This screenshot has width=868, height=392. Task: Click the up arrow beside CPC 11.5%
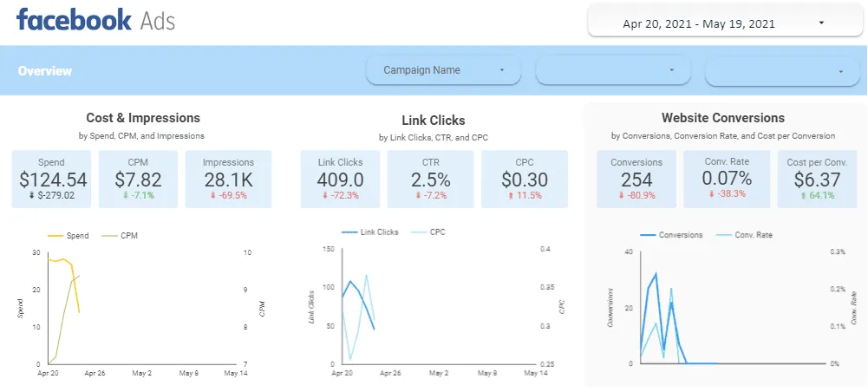(x=510, y=195)
